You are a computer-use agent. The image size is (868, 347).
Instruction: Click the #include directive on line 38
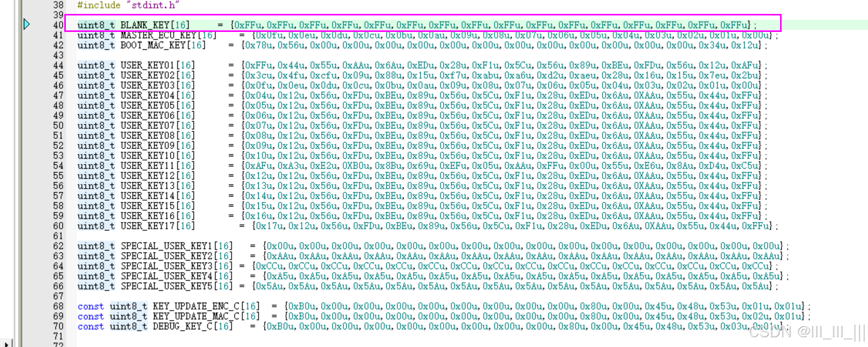(x=99, y=5)
